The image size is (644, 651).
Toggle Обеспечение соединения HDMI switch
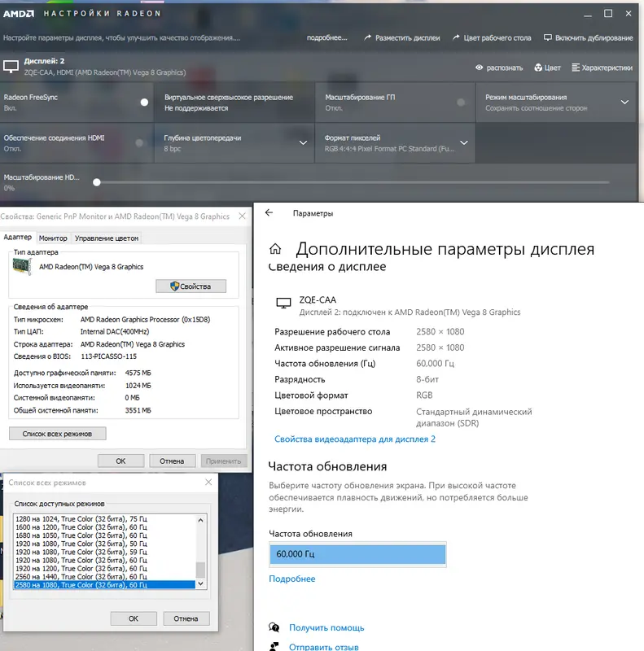pos(139,143)
